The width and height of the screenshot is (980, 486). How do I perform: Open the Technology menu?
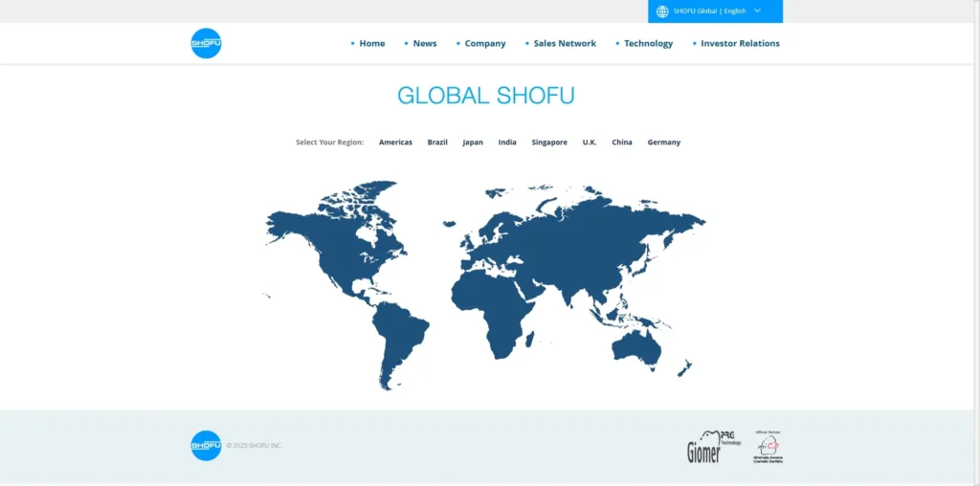649,43
